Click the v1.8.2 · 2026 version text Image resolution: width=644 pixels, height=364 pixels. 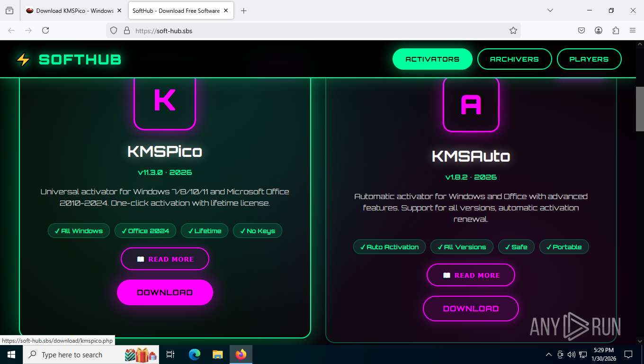pyautogui.click(x=471, y=177)
